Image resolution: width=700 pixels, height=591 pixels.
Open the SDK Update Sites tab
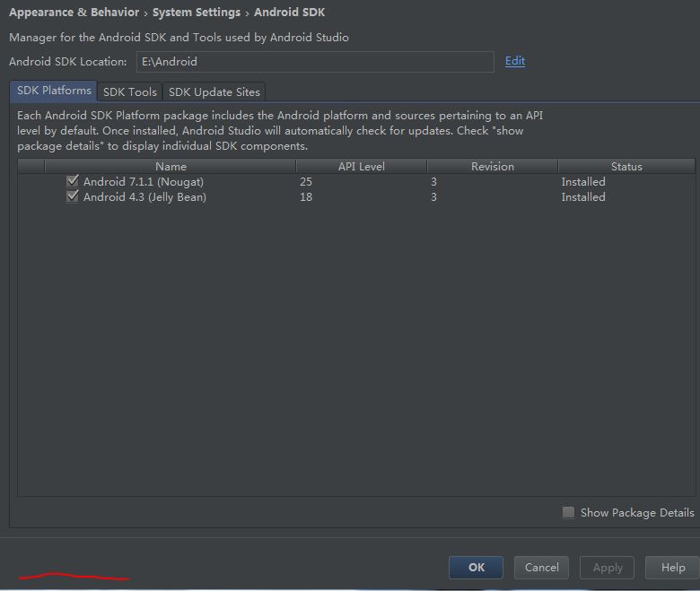coord(214,91)
